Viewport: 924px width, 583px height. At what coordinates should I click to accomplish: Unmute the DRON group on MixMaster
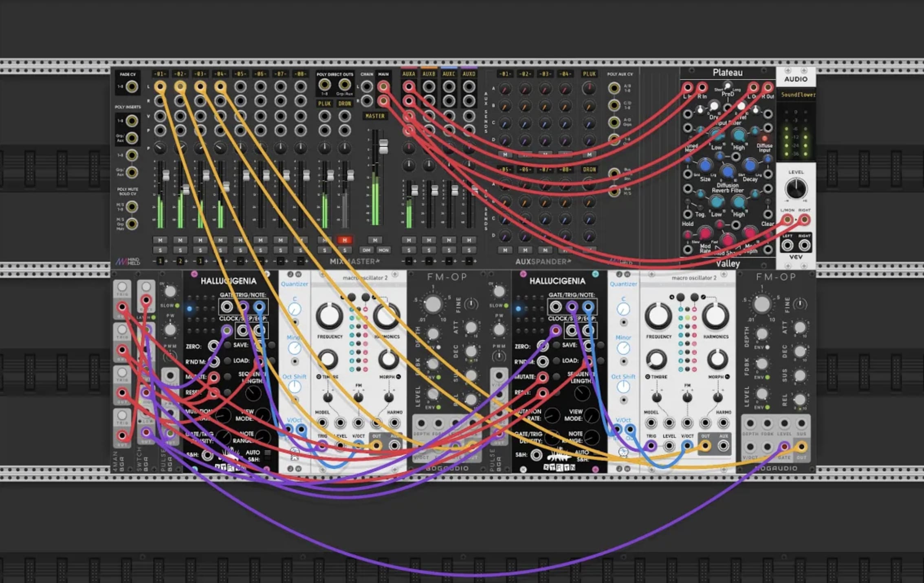344,240
